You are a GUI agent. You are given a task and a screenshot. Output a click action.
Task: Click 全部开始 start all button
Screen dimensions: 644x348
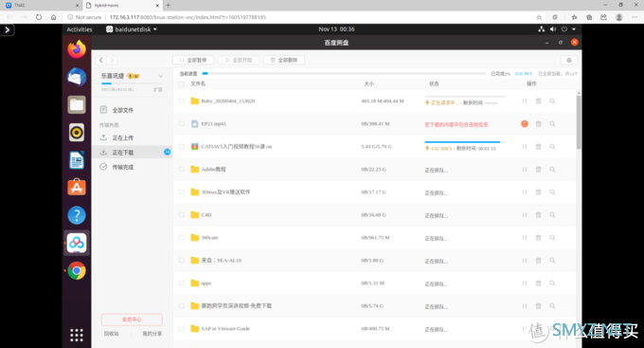pyautogui.click(x=239, y=60)
